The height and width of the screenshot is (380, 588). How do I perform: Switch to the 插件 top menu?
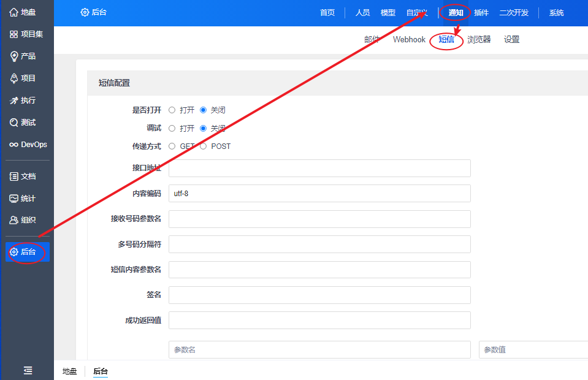481,13
